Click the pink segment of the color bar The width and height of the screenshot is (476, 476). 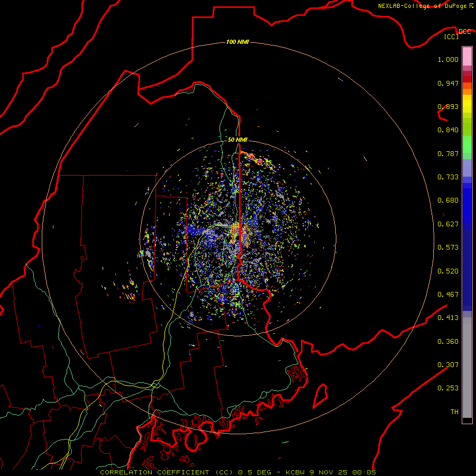467,57
